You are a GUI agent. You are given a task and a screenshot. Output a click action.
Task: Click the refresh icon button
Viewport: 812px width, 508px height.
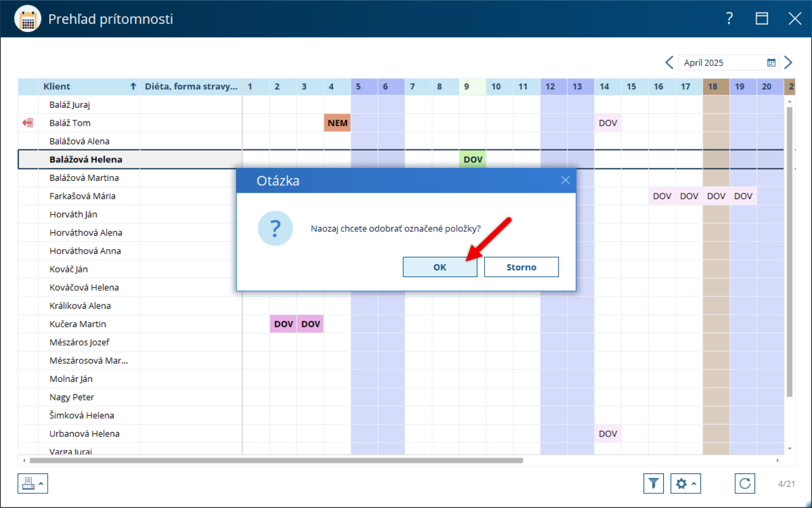tap(745, 483)
